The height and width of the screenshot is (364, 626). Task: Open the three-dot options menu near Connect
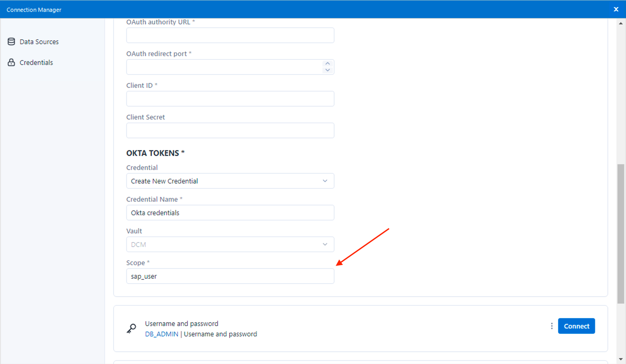click(552, 326)
